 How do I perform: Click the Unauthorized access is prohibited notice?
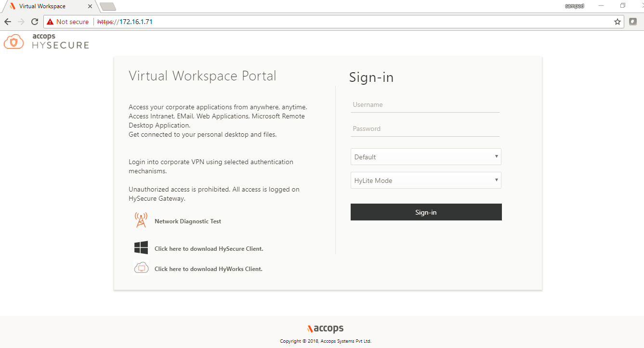pyautogui.click(x=214, y=194)
